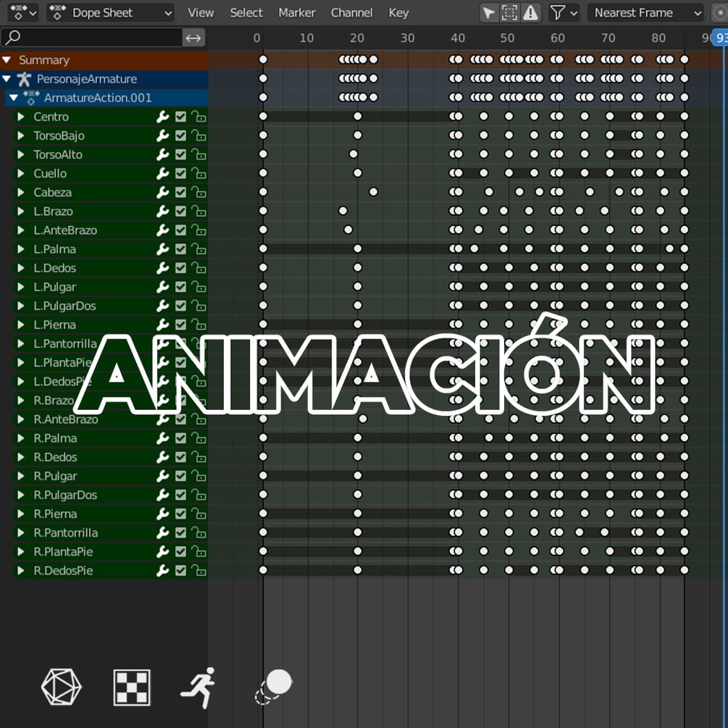Toggle the R.Dedos lock icon
728x728 pixels.
click(198, 457)
